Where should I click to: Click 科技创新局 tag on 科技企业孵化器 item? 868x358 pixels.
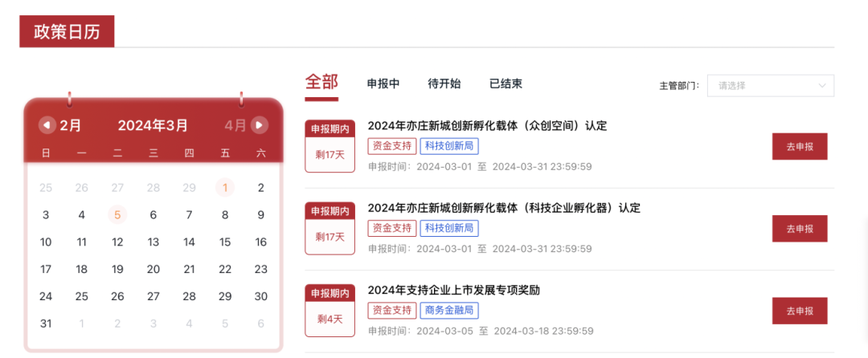[x=449, y=228]
